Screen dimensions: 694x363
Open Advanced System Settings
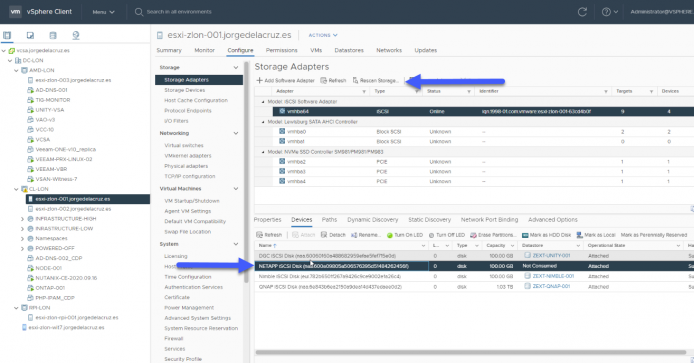(x=197, y=318)
